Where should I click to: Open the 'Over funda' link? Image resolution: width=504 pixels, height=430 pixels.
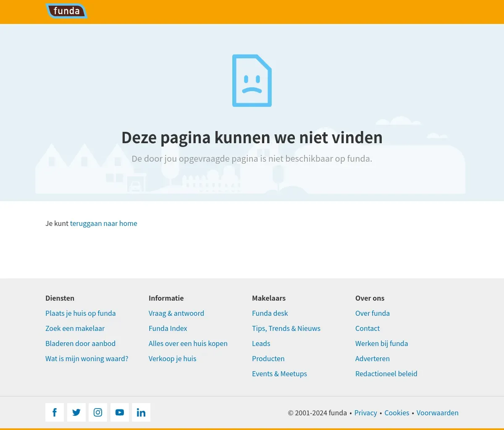373,313
